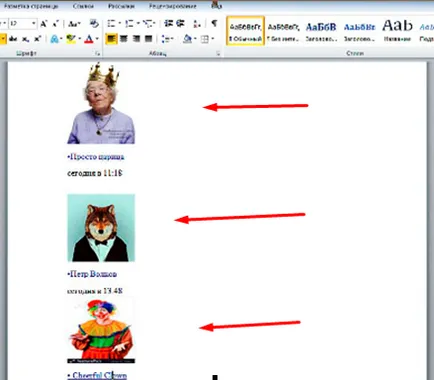Screen dimensions: 434x380
Task: Click the Clear Formatting icon
Action: pos(94,24)
